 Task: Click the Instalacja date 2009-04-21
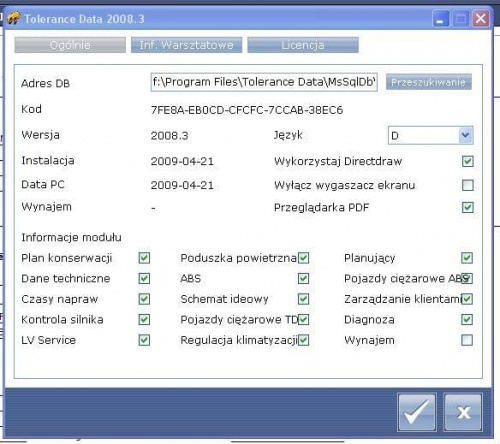click(182, 161)
